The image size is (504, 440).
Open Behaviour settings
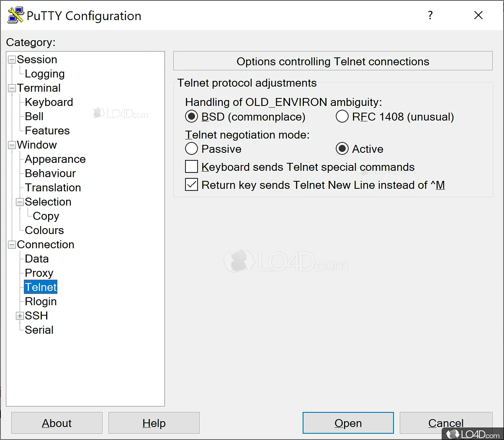(x=50, y=173)
